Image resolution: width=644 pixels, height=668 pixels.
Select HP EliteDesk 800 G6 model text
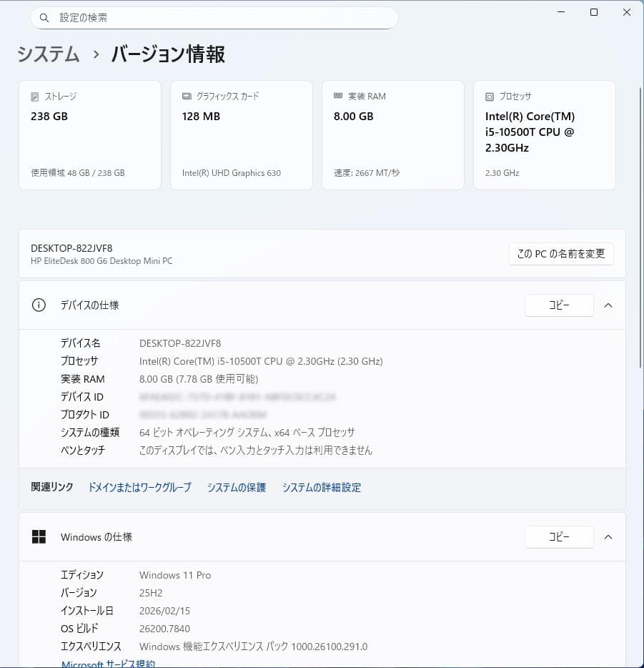[x=101, y=261]
